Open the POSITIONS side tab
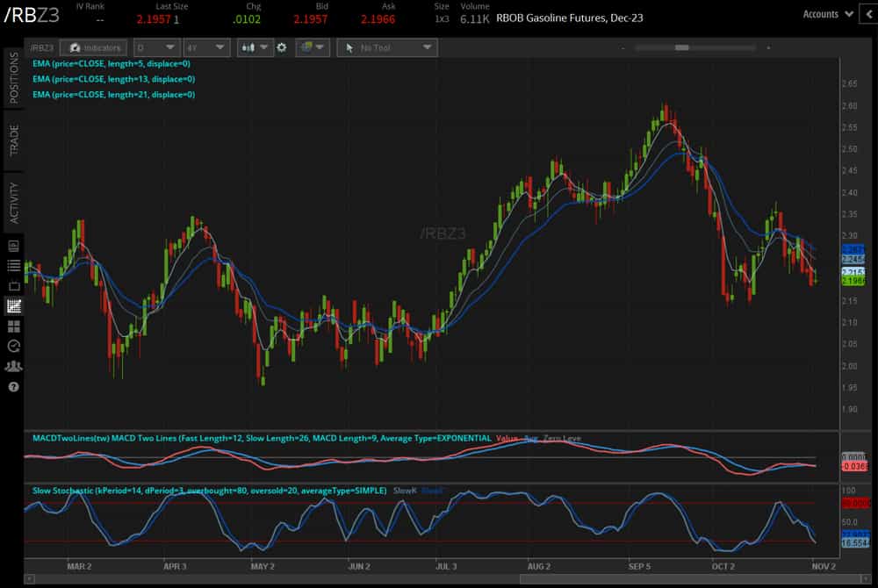Screen dimensions: 878x588 coord(13,78)
